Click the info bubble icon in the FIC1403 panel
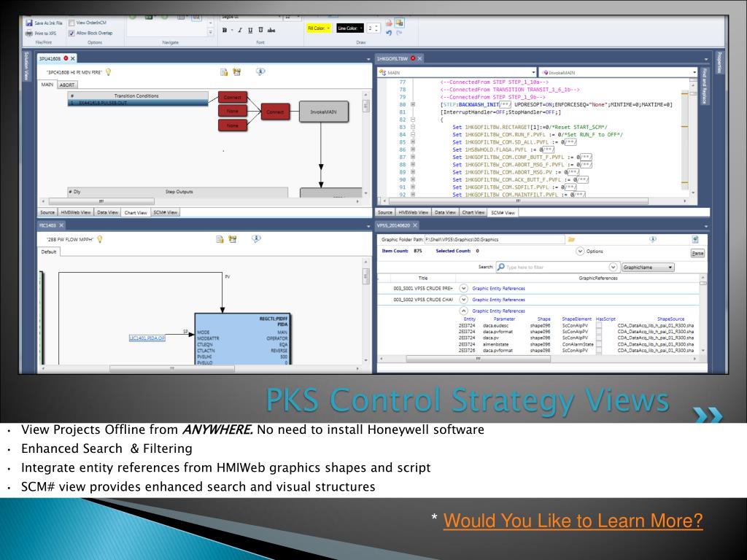The height and width of the screenshot is (560, 747). [x=256, y=238]
